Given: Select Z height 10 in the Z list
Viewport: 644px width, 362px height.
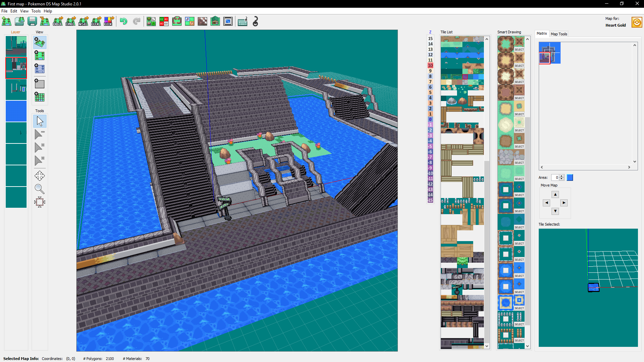Looking at the screenshot, I should point(430,65).
